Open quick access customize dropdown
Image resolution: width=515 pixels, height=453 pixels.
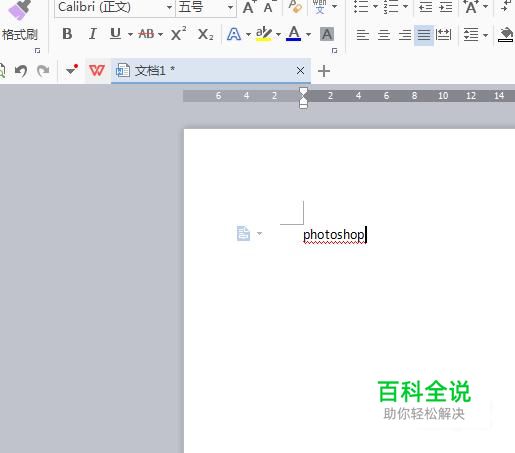(x=72, y=70)
